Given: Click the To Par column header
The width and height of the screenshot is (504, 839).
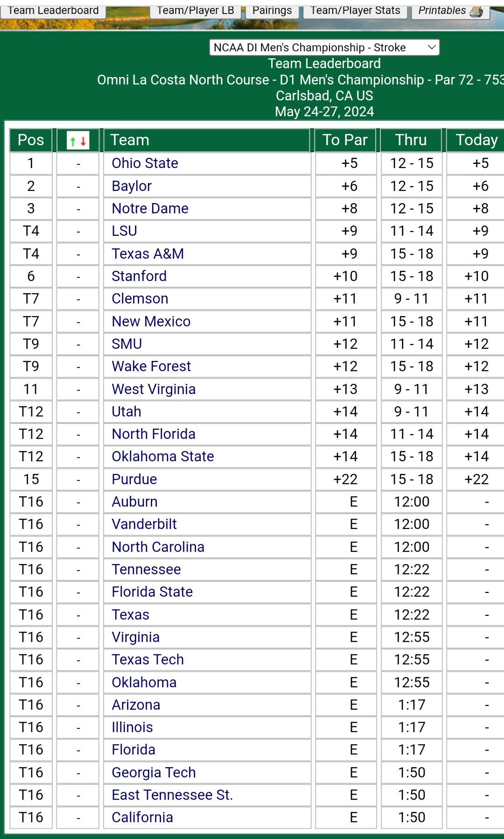Looking at the screenshot, I should click(345, 140).
